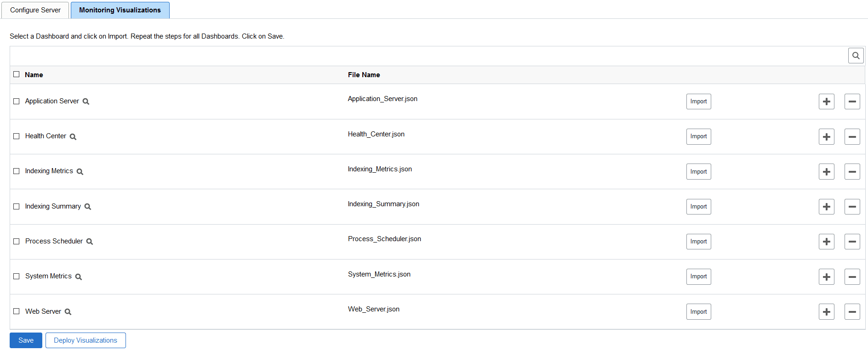Check the Application Server checkbox
Viewport: 868px width, 350px height.
(17, 101)
